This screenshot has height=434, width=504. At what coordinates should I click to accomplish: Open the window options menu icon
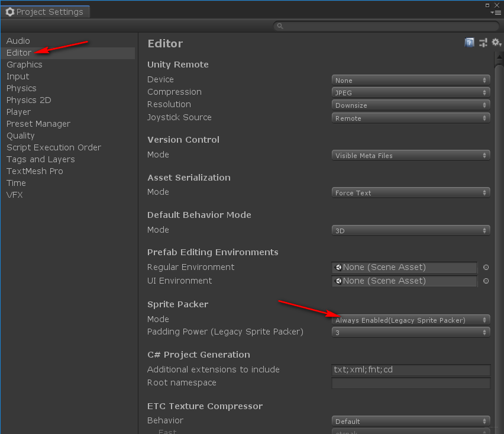[496, 12]
